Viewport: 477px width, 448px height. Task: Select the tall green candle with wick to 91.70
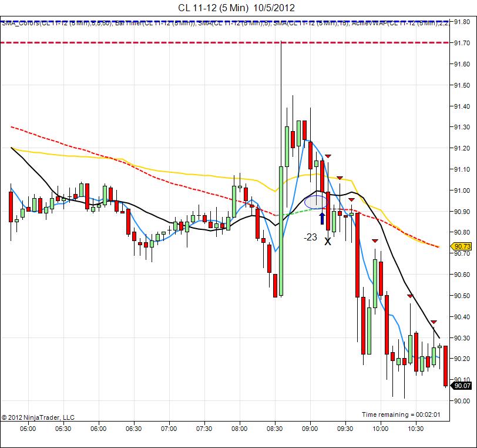281,231
